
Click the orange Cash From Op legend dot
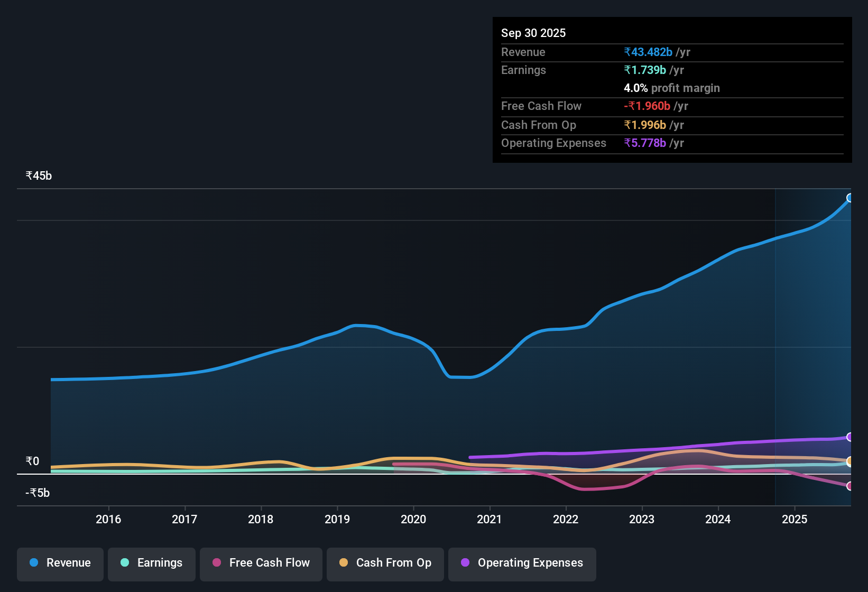pyautogui.click(x=343, y=563)
